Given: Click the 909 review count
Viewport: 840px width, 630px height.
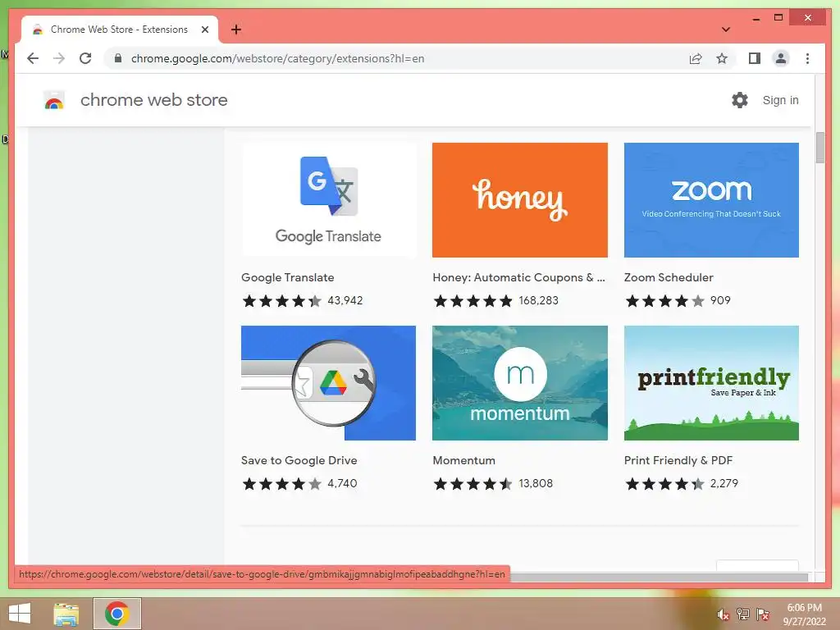Looking at the screenshot, I should [720, 300].
